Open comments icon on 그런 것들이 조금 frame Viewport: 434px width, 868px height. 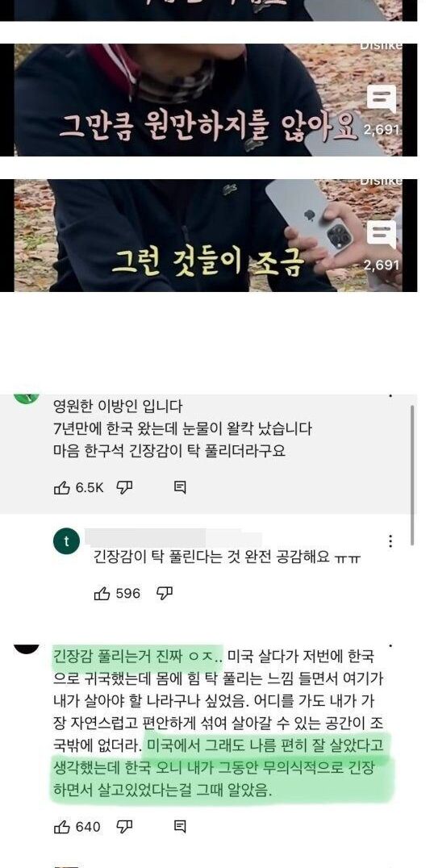pyautogui.click(x=382, y=235)
